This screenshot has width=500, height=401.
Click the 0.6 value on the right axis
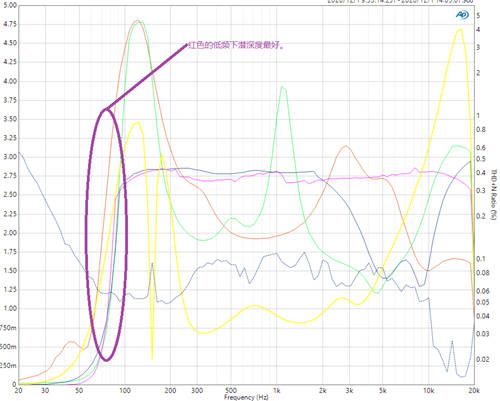[x=481, y=148]
